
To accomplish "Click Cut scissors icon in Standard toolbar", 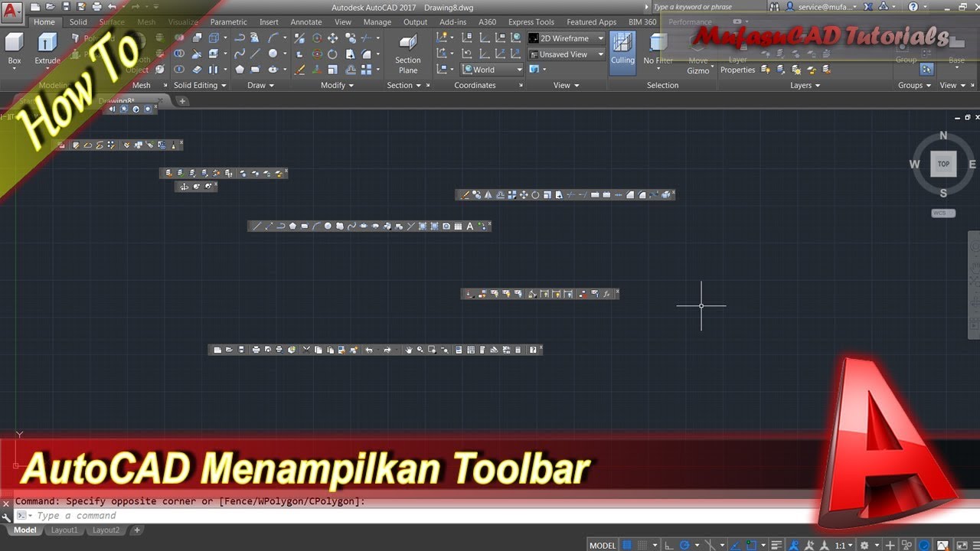I will [307, 350].
